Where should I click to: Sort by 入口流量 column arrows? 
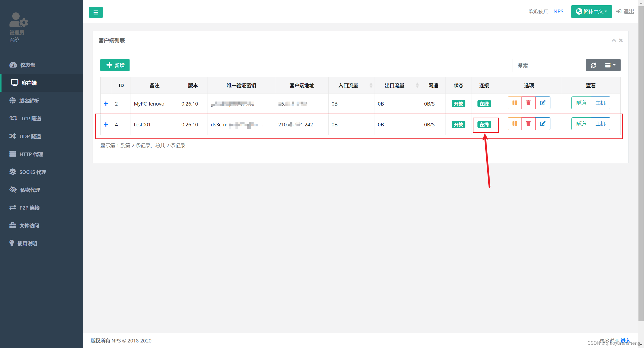coord(371,85)
